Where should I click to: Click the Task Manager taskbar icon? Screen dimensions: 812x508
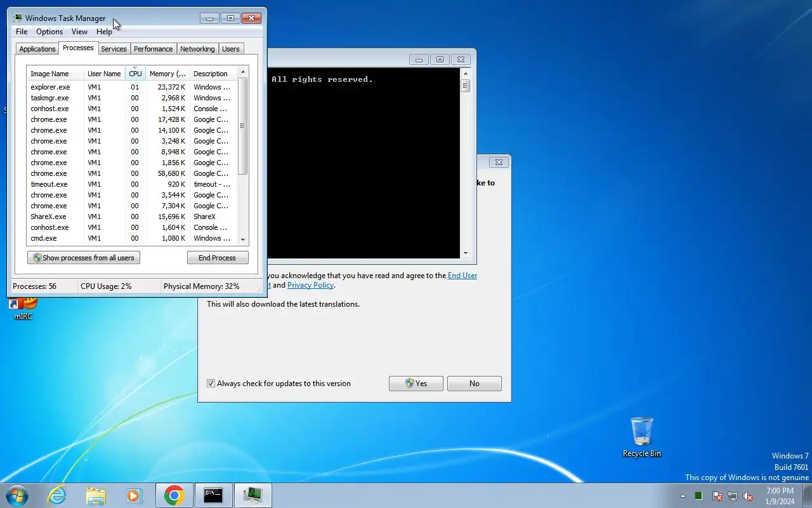coord(253,495)
